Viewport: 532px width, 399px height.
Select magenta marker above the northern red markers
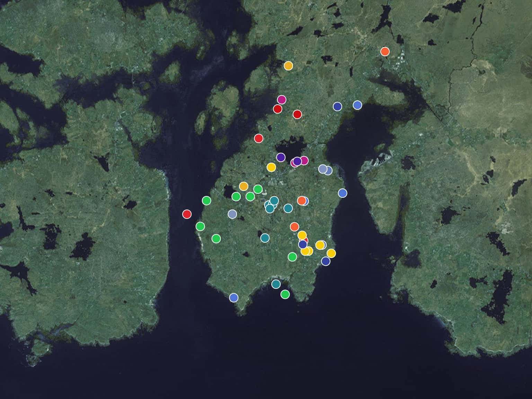(282, 100)
